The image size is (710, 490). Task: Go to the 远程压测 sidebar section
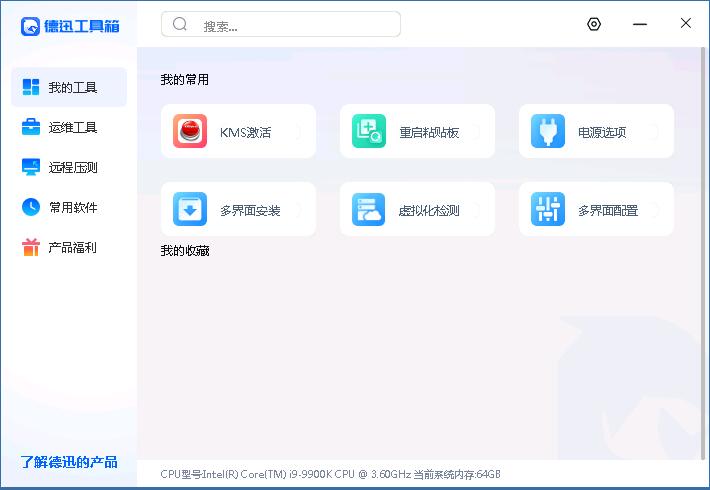(x=69, y=167)
